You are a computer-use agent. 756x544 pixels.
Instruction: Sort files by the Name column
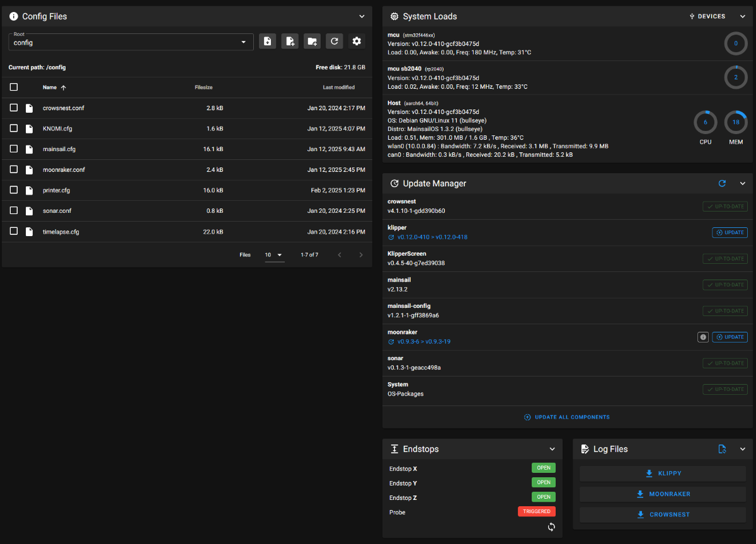point(54,88)
